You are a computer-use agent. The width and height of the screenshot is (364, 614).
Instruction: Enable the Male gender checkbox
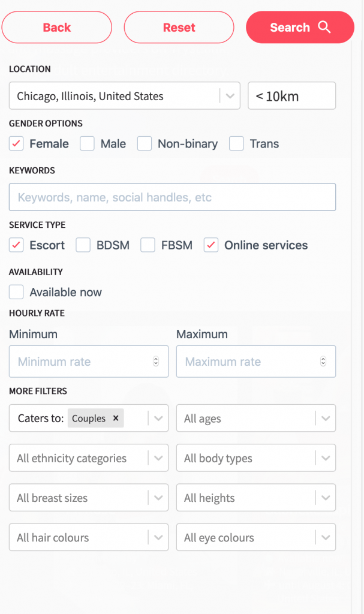pos(88,144)
